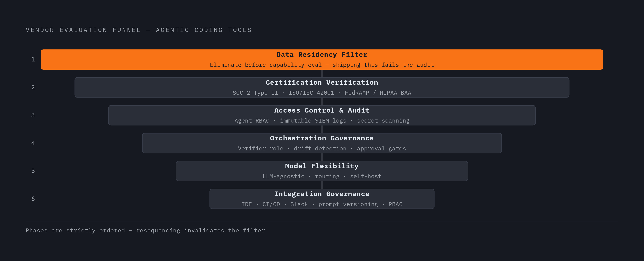Click phase number 1 label
Image resolution: width=644 pixels, height=261 pixels.
[x=33, y=59]
